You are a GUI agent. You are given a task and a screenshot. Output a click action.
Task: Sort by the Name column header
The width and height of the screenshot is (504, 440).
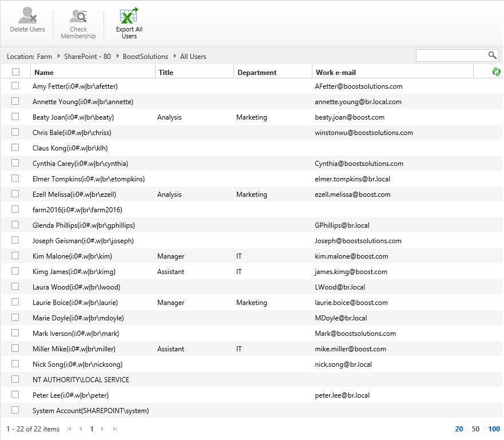point(44,73)
